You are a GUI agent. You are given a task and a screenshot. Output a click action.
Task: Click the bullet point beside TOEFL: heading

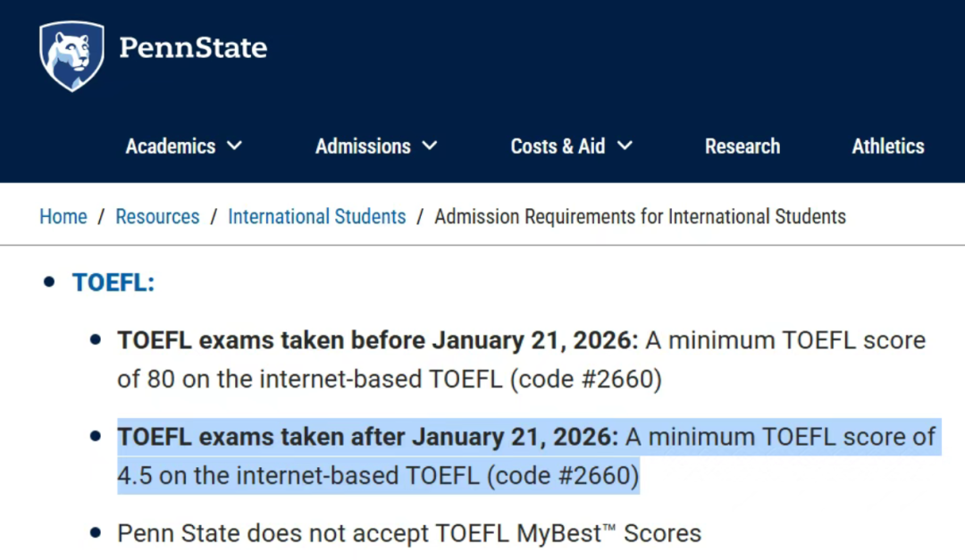click(x=50, y=282)
